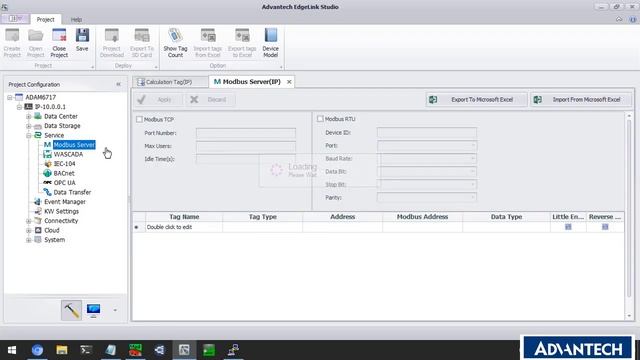Select the monitor view icon in bottom panel

93,310
